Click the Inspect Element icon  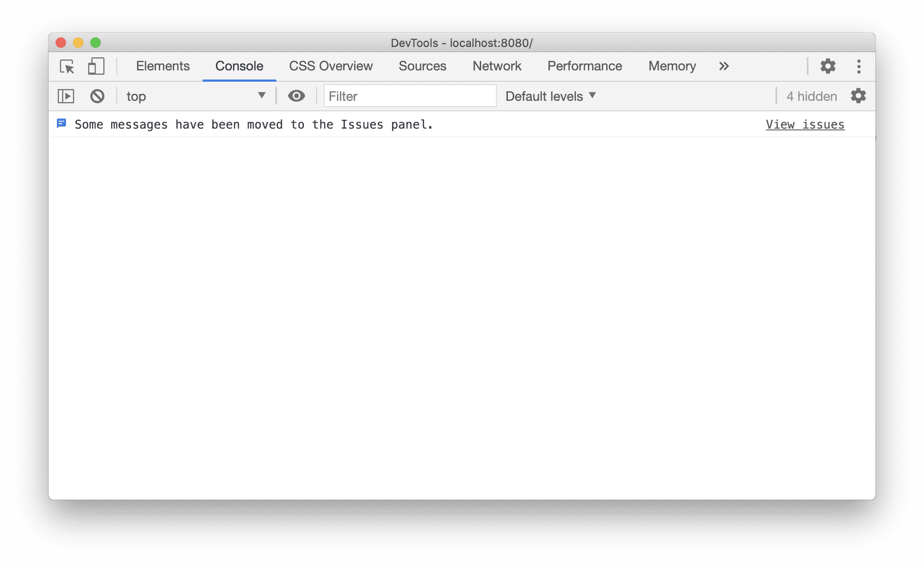point(67,65)
